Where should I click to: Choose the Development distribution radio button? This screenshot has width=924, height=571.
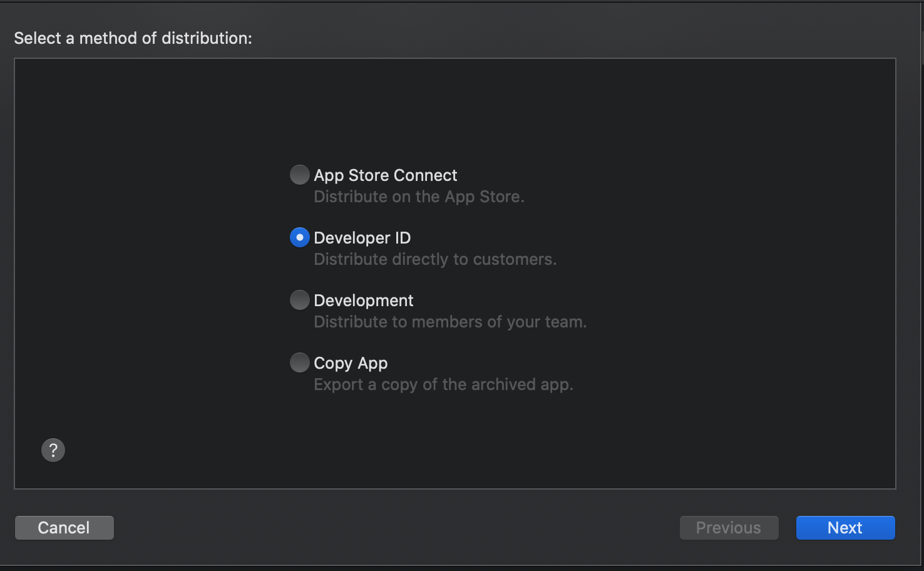(x=299, y=300)
